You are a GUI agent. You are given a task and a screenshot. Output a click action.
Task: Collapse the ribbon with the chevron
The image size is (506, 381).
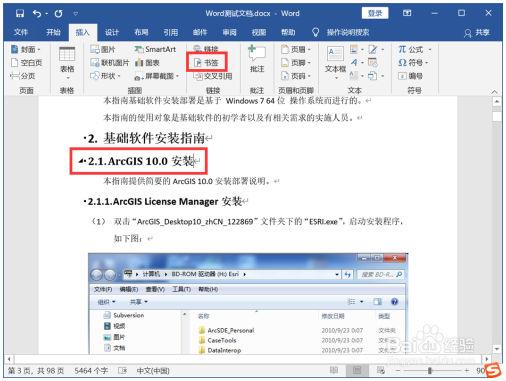tap(494, 91)
